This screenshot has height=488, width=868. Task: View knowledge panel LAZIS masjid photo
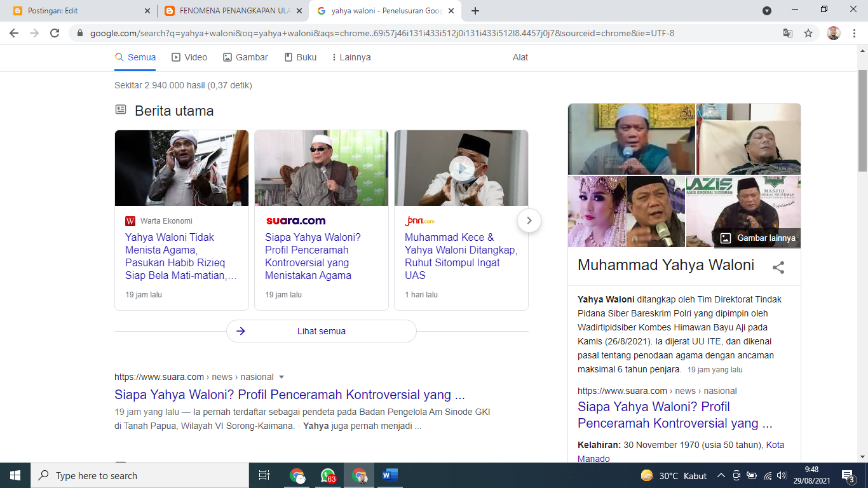(x=743, y=212)
